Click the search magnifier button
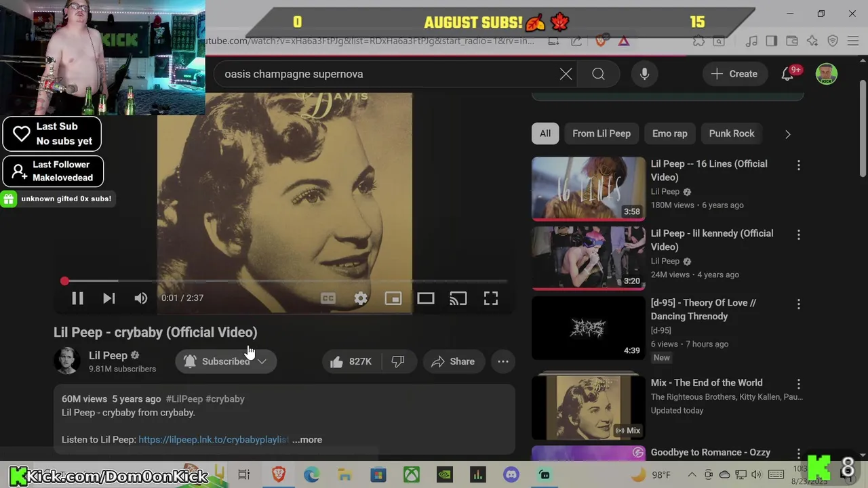 click(x=598, y=74)
